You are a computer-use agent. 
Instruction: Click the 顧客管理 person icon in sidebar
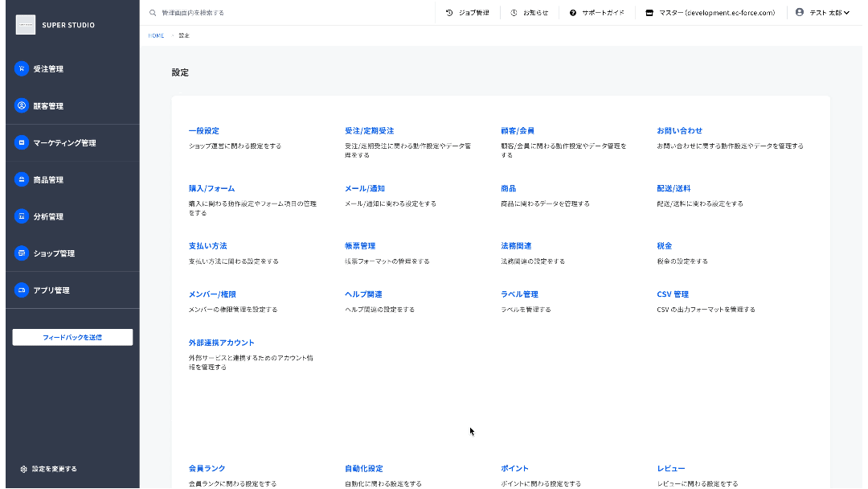[22, 106]
